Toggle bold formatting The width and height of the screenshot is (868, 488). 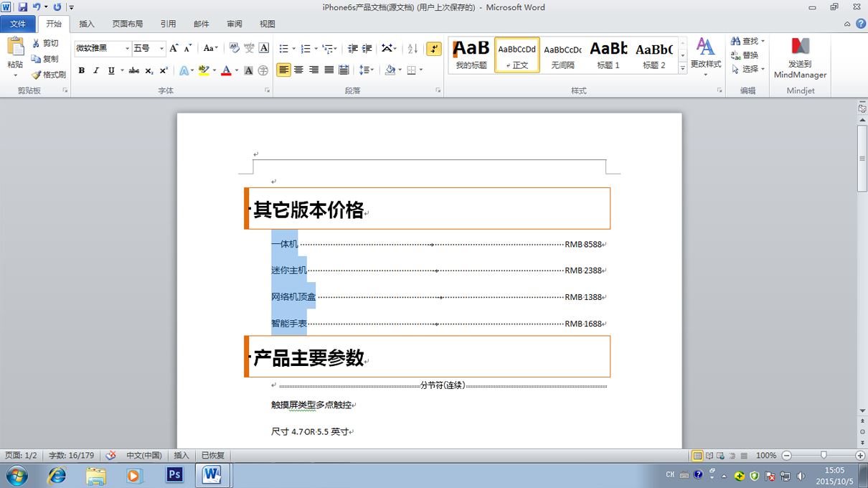point(81,70)
